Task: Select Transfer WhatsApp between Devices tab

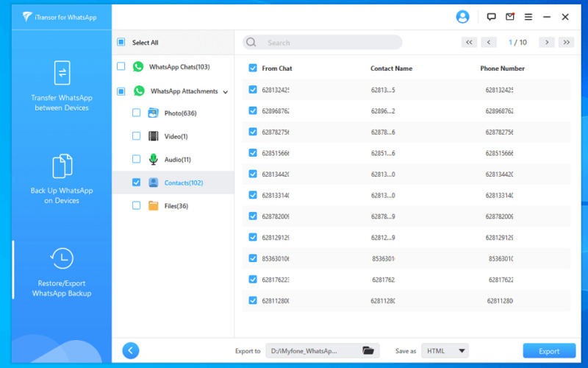Action: pos(62,86)
